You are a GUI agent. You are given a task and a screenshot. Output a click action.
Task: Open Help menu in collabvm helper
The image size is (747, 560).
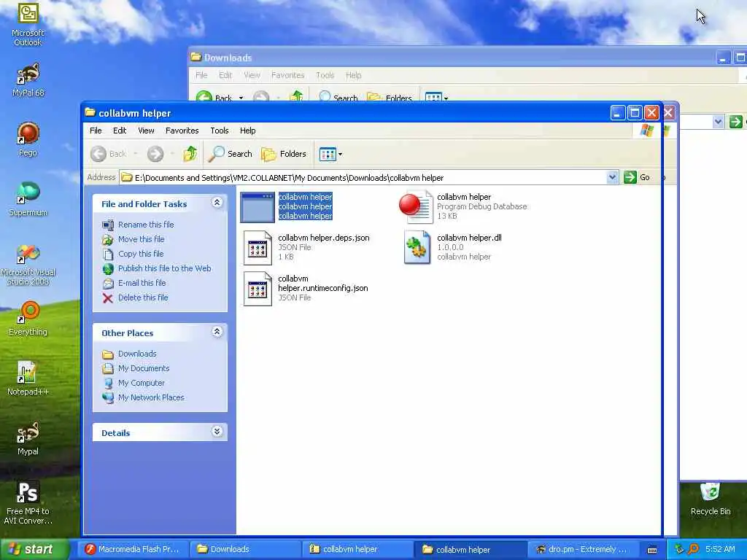(x=247, y=131)
